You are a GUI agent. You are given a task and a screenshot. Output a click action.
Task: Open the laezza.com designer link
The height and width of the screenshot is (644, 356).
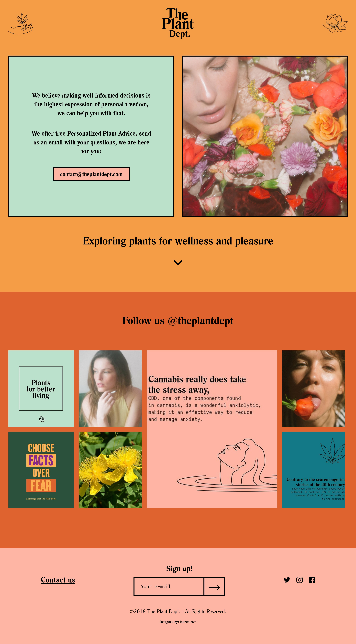tap(188, 622)
